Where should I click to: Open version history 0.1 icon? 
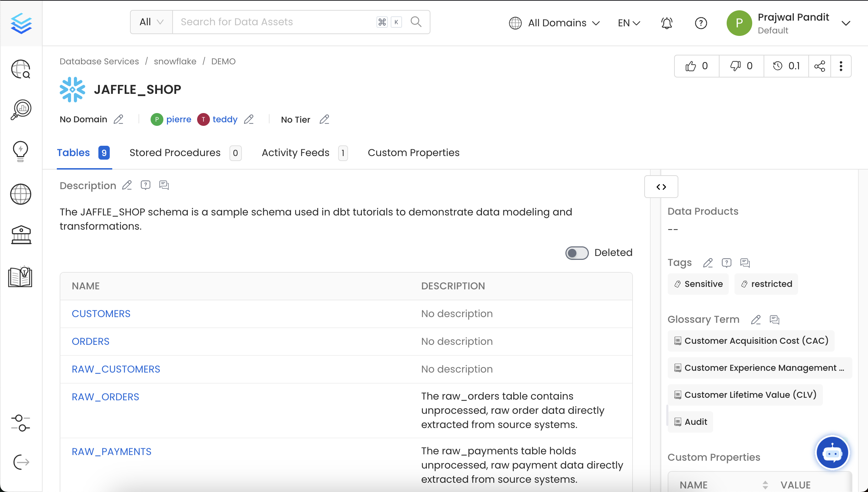click(778, 66)
